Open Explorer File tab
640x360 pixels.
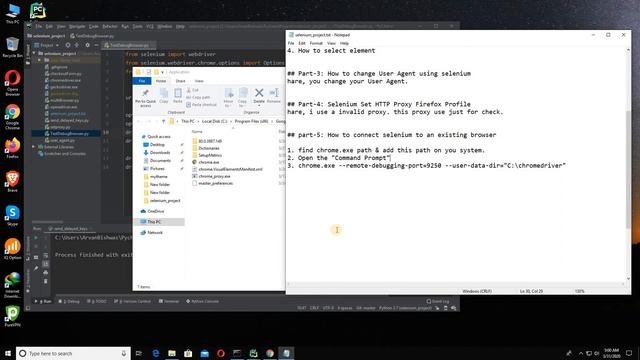[x=142, y=81]
